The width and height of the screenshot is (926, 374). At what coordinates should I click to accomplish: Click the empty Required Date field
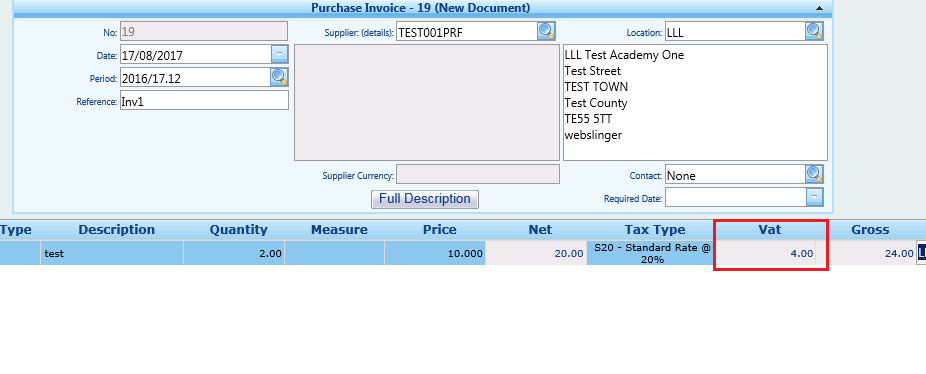(x=735, y=197)
